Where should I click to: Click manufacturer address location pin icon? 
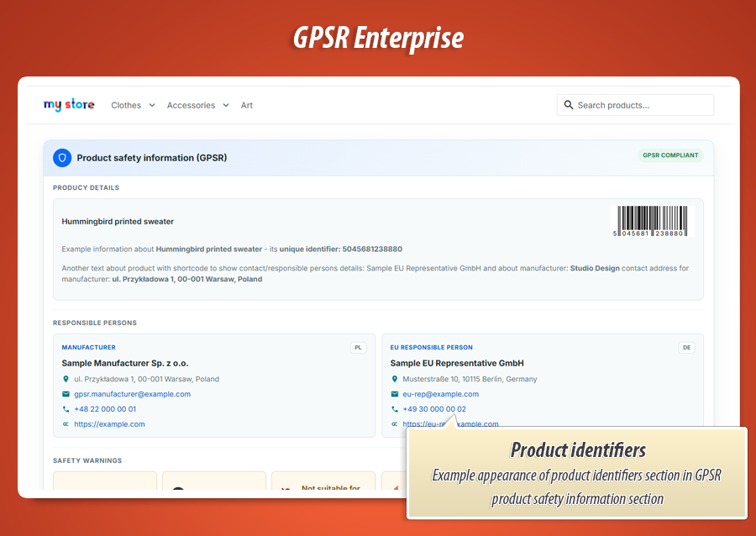click(66, 379)
